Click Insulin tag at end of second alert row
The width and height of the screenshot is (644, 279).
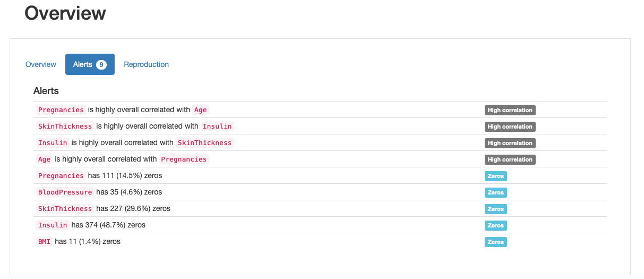pos(217,126)
